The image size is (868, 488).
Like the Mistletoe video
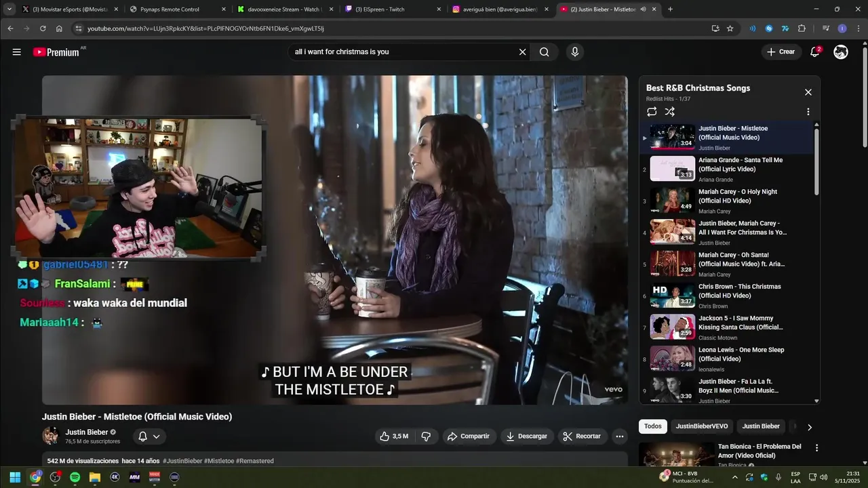pyautogui.click(x=394, y=436)
